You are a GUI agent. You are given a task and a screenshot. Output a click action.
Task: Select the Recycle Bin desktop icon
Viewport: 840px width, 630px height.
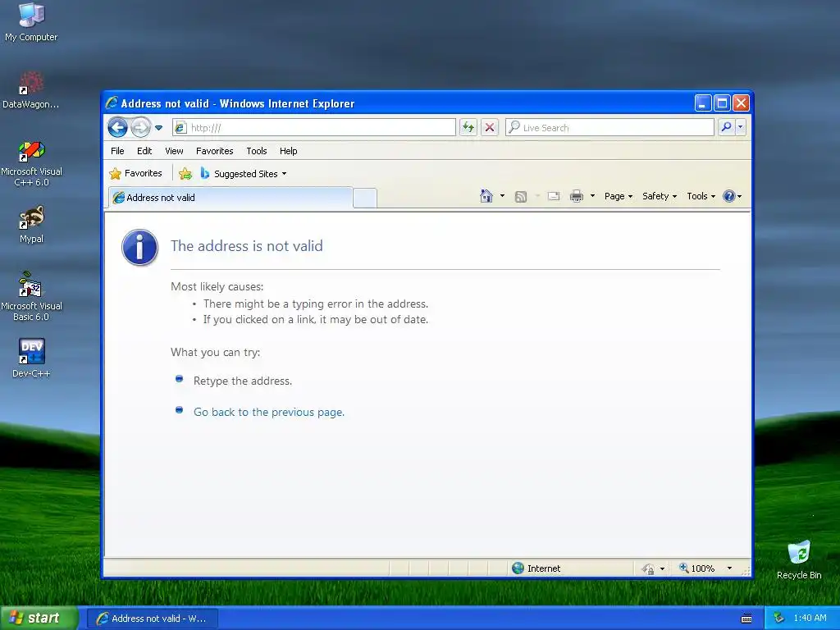click(799, 559)
